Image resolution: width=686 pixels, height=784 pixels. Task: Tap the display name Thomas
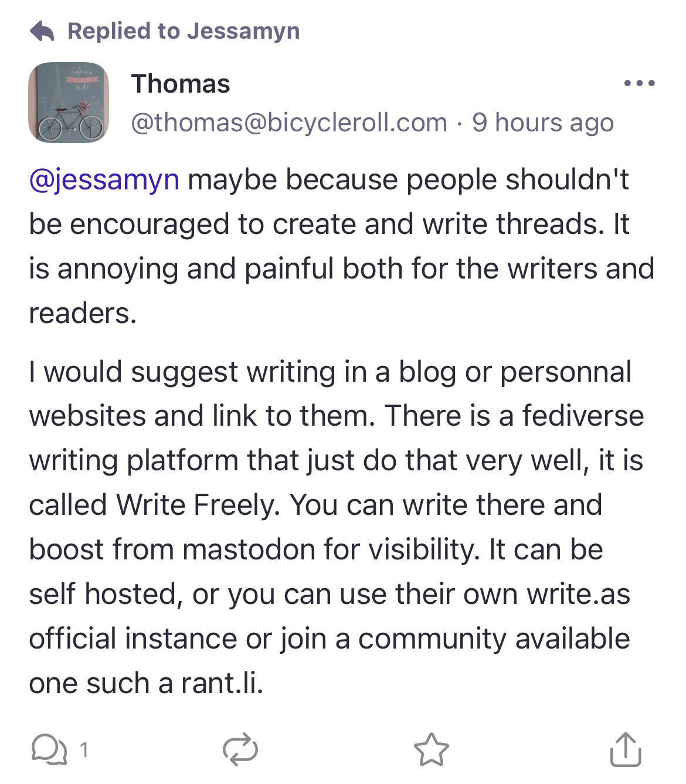(x=181, y=84)
